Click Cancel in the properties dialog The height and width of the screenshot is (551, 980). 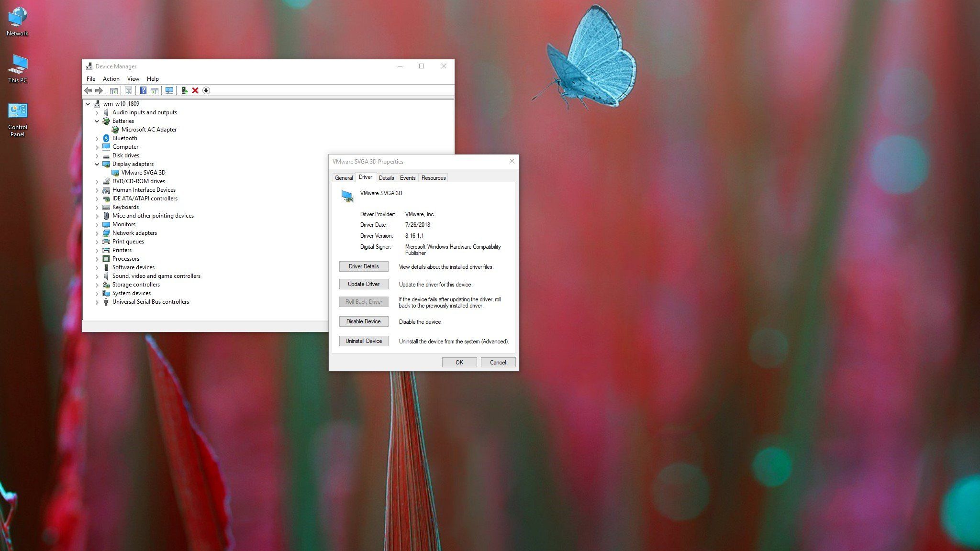[498, 363]
